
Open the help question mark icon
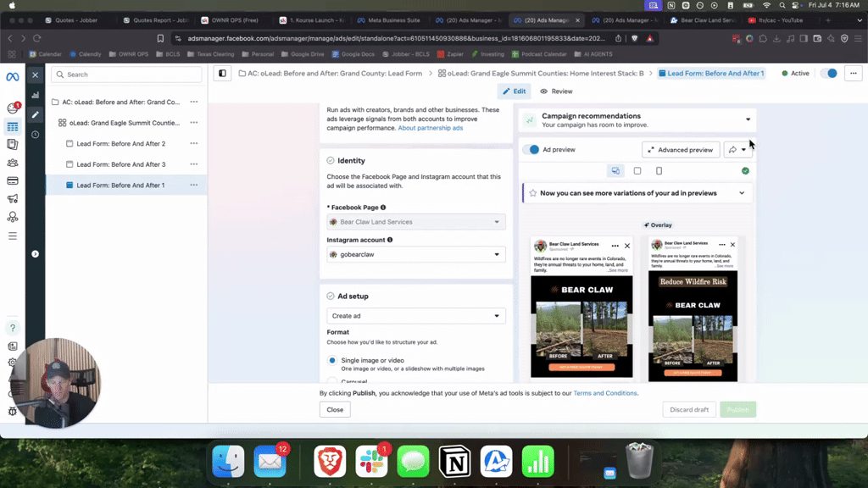pos(12,328)
